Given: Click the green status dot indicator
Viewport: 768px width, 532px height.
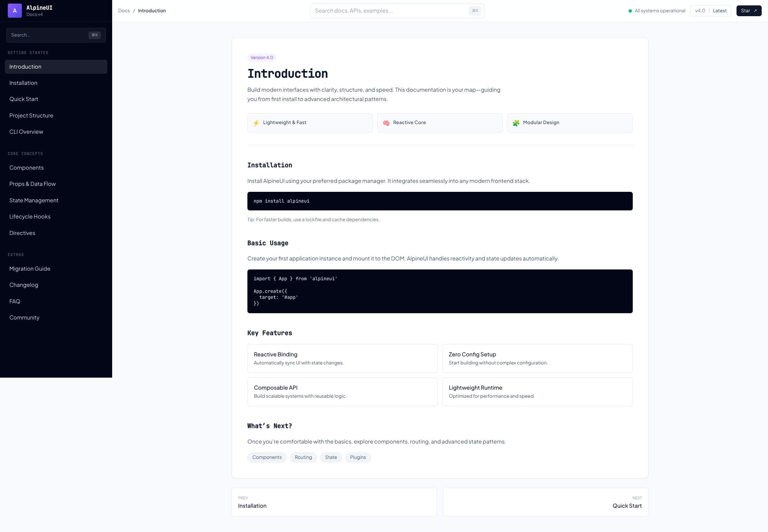Looking at the screenshot, I should (x=630, y=11).
